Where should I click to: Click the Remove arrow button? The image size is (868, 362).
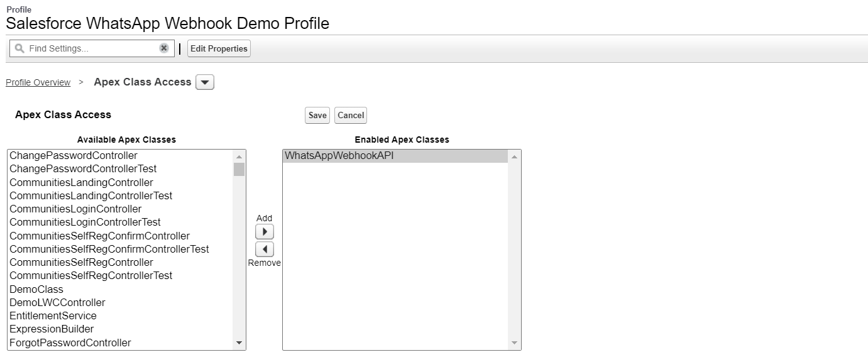(x=265, y=250)
